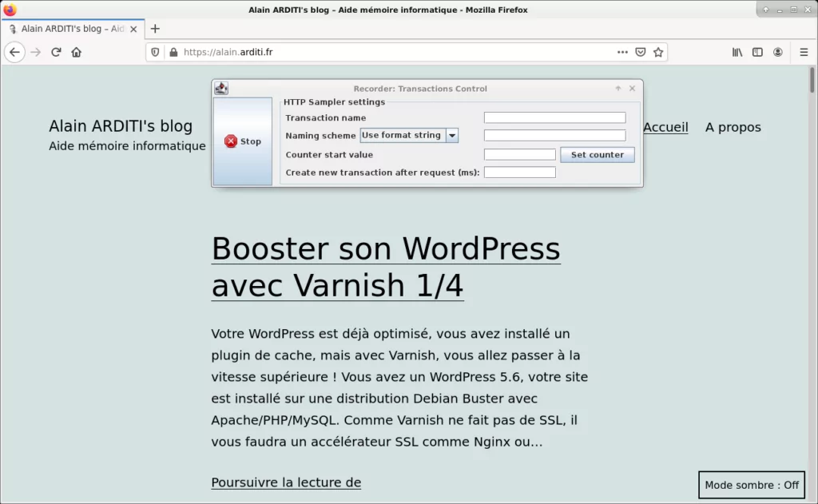This screenshot has width=818, height=504.
Task: Focus the create new transaction delay field
Action: (x=519, y=173)
